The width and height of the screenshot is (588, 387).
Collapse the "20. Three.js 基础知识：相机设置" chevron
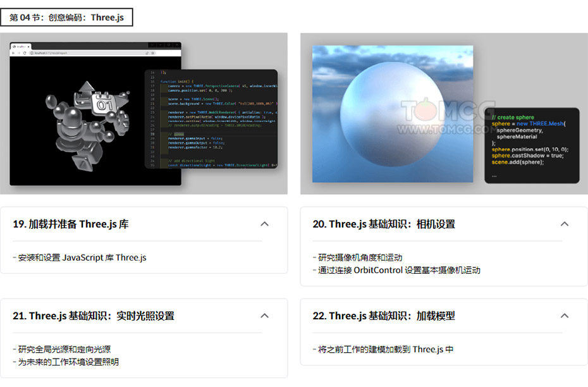[x=565, y=224]
